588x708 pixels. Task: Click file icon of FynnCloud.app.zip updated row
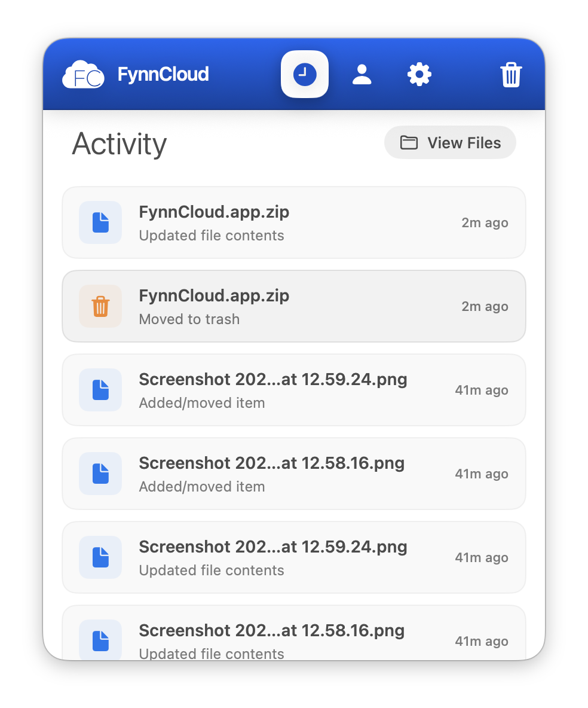point(100,222)
